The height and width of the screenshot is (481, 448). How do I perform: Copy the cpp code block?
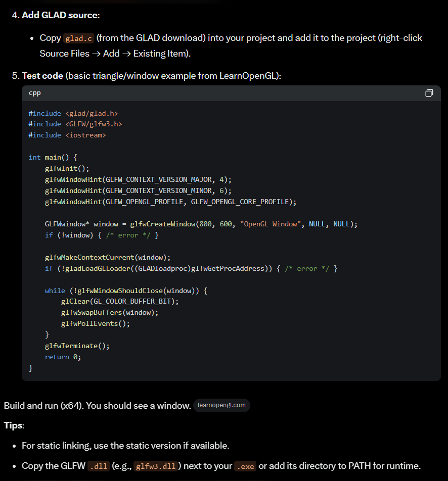pyautogui.click(x=429, y=93)
